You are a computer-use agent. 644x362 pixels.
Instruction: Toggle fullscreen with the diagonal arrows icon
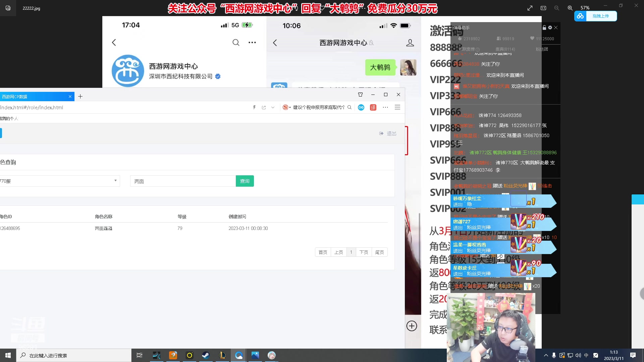coord(530,8)
